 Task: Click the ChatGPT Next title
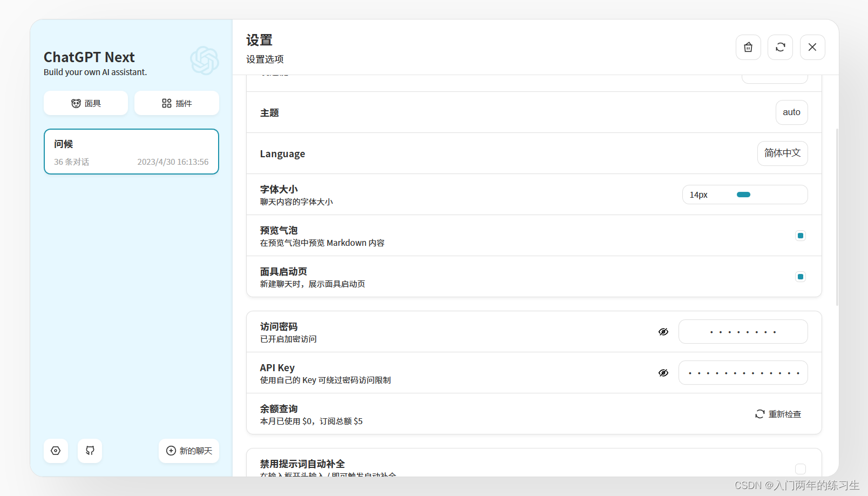coord(89,57)
